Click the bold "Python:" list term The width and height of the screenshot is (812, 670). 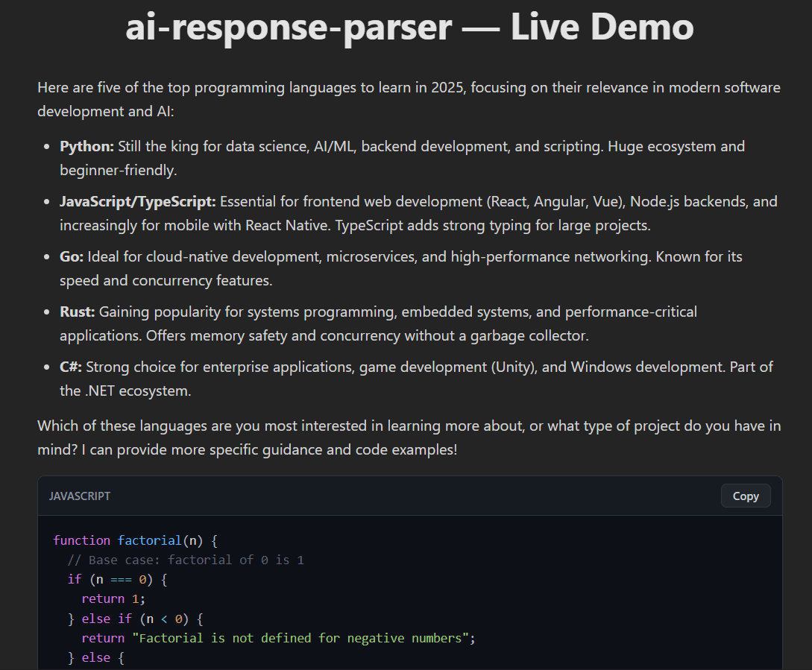[86, 147]
